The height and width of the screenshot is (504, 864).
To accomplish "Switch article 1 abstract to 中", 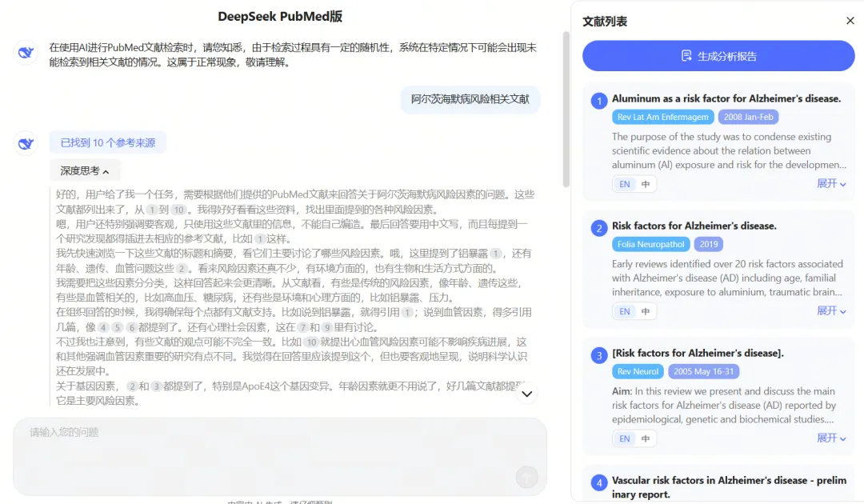I will 646,184.
